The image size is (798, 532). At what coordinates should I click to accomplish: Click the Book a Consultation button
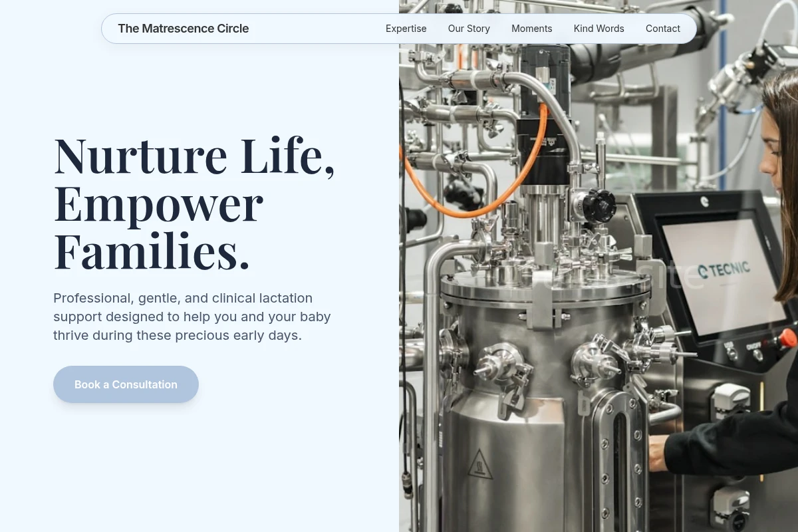(126, 384)
